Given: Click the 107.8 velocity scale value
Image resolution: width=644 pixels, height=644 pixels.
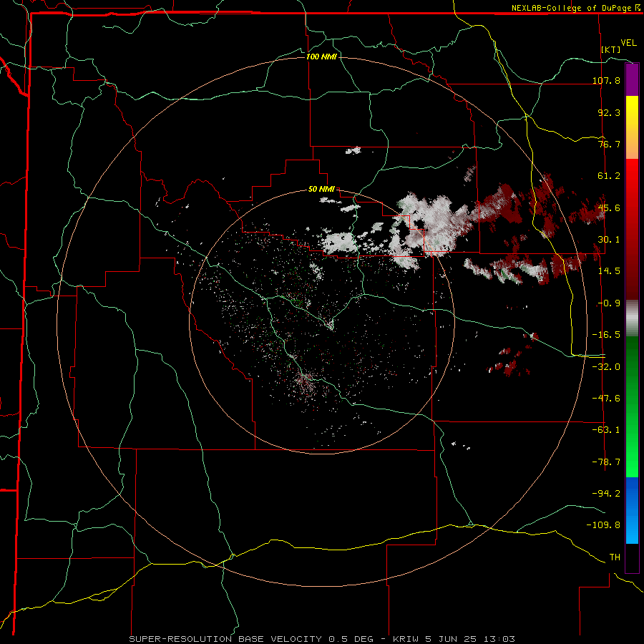Looking at the screenshot, I should point(606,80).
